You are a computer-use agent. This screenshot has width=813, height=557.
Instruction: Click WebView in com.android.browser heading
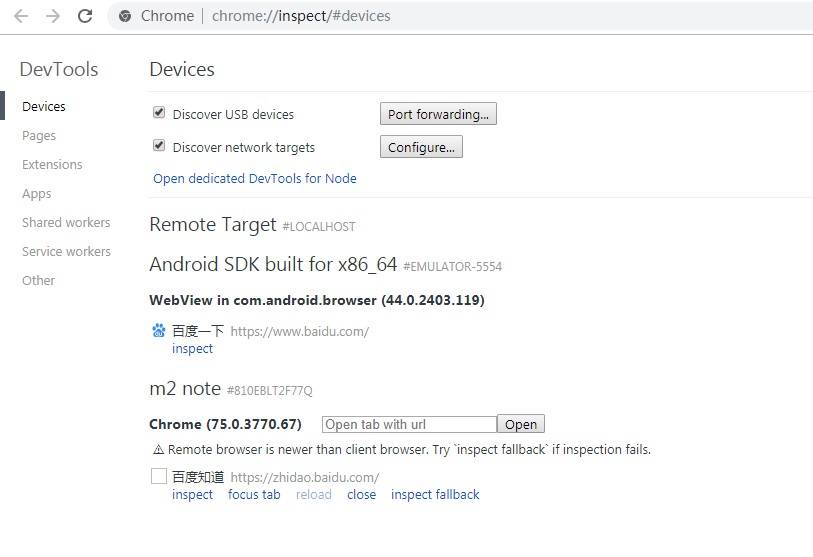(x=317, y=300)
